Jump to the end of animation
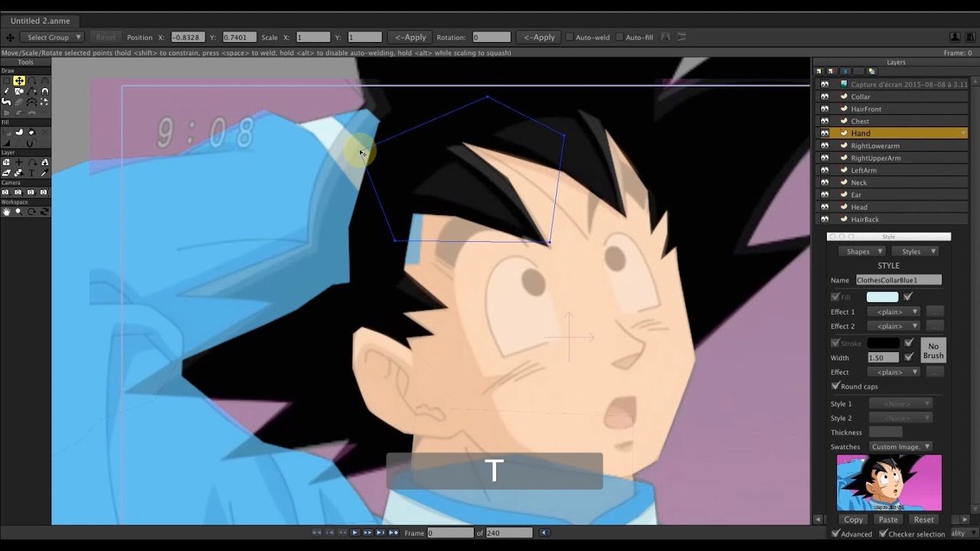Viewport: 980px width, 551px height. pos(394,533)
